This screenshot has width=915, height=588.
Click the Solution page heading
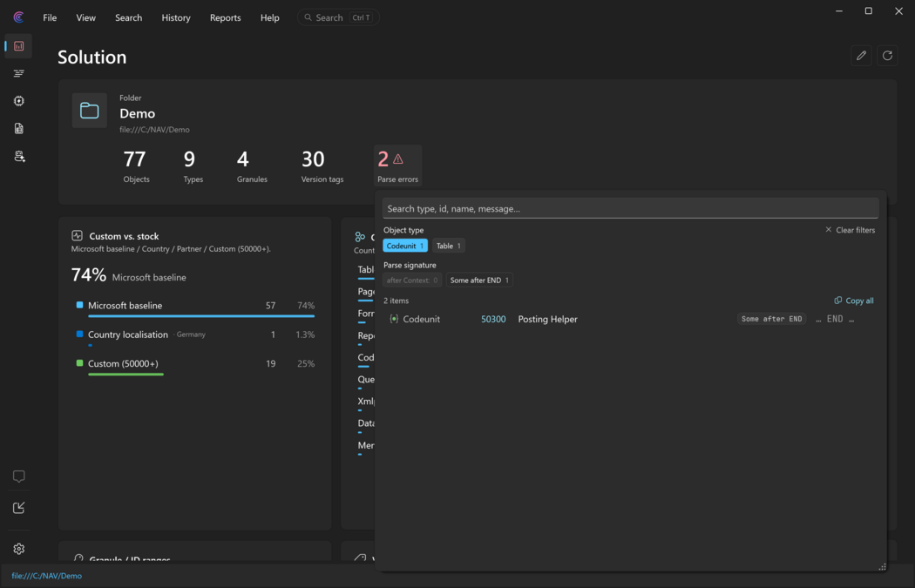coord(92,57)
